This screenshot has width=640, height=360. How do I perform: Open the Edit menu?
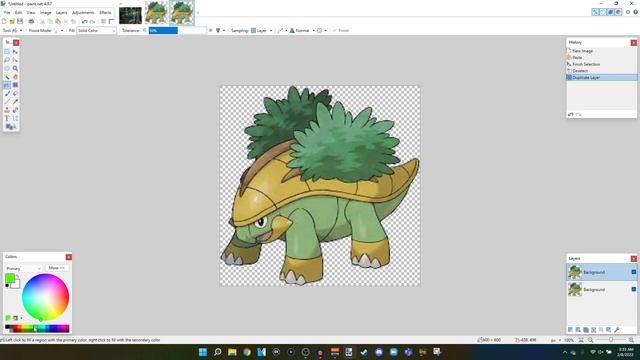[x=18, y=13]
